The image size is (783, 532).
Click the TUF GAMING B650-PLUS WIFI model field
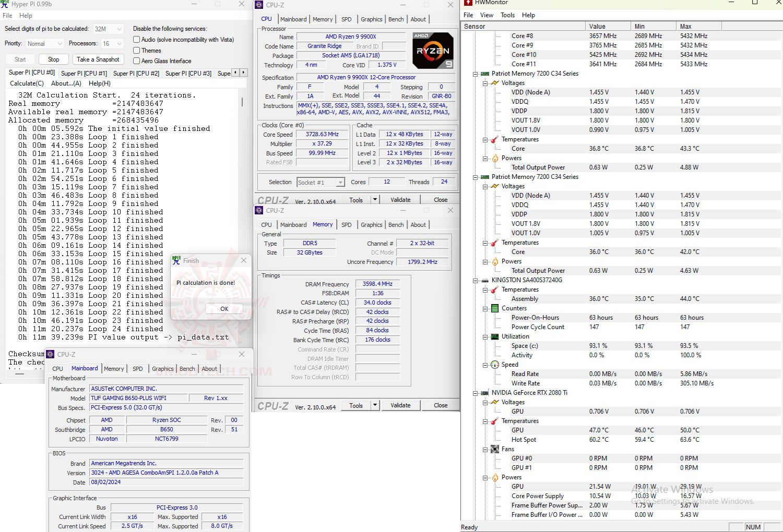[x=138, y=398]
